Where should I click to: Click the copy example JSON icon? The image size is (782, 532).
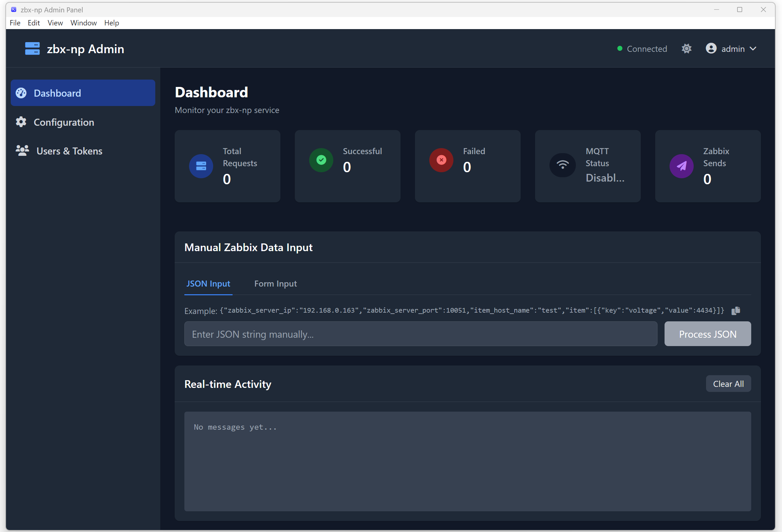(735, 310)
